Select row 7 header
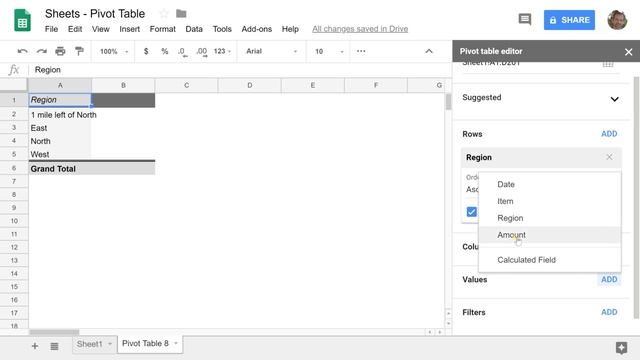Screen dimensions: 640x360 pyautogui.click(x=14, y=181)
